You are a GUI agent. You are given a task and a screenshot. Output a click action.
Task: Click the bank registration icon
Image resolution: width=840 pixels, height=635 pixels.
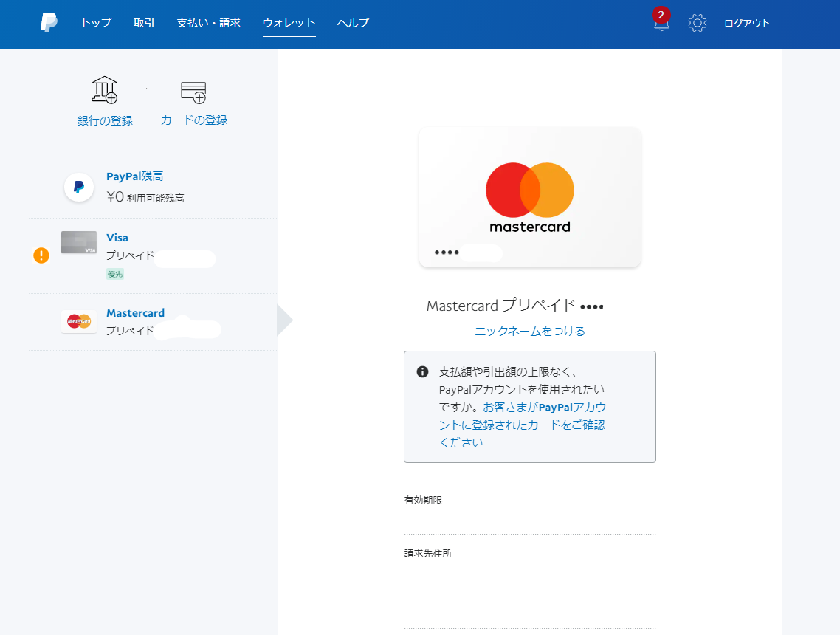[x=105, y=89]
